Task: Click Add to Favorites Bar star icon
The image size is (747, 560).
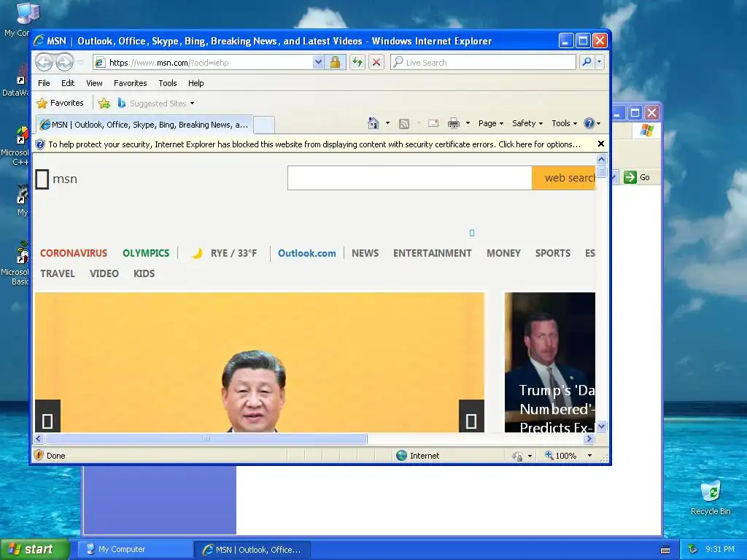Action: click(104, 103)
